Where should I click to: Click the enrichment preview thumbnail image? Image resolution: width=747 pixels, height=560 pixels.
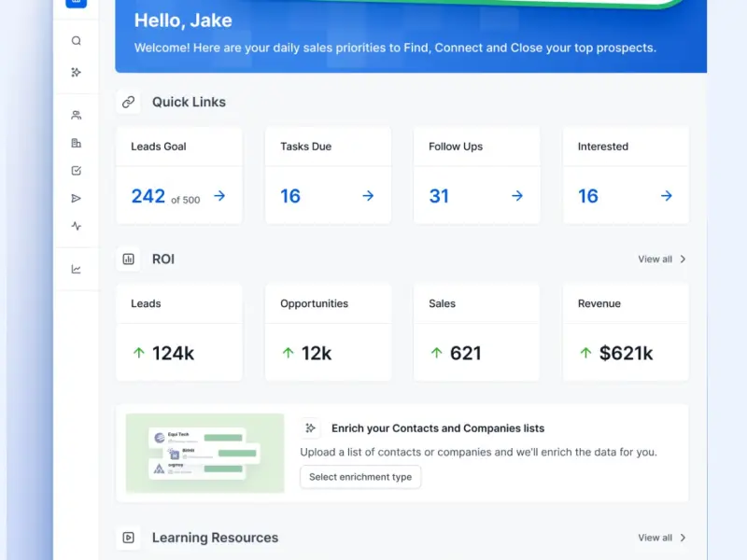(x=205, y=454)
